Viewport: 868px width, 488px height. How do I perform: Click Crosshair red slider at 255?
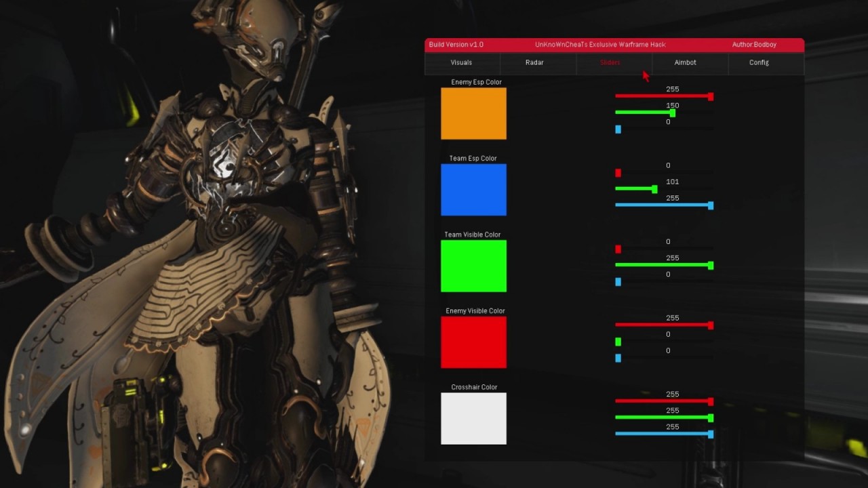tap(664, 402)
